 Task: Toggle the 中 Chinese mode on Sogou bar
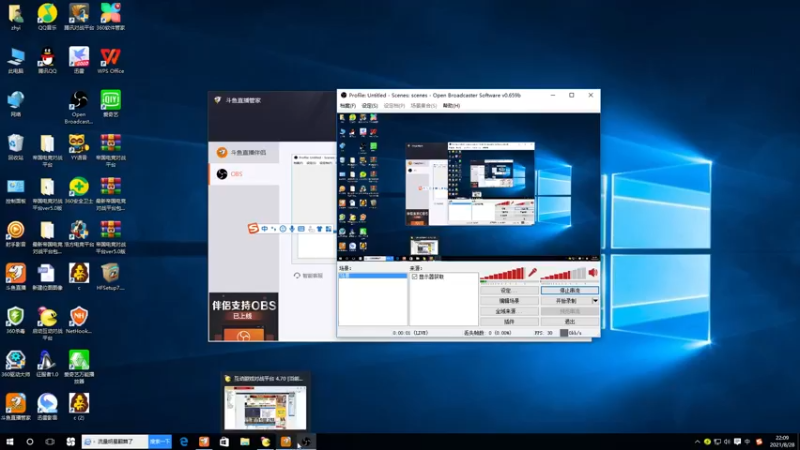click(264, 229)
